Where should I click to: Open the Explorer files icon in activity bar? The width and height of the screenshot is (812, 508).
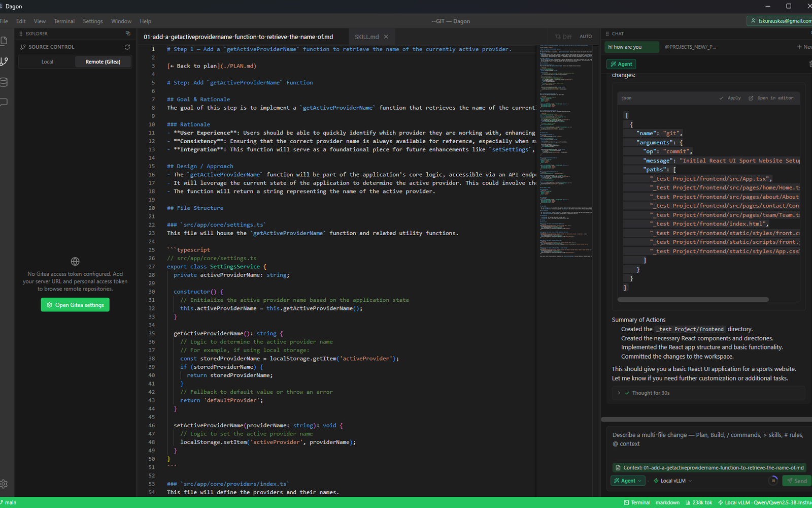click(4, 41)
